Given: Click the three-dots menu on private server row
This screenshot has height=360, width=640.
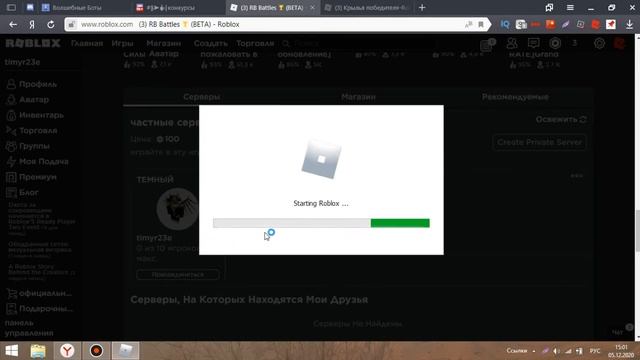Looking at the screenshot, I should 576,176.
